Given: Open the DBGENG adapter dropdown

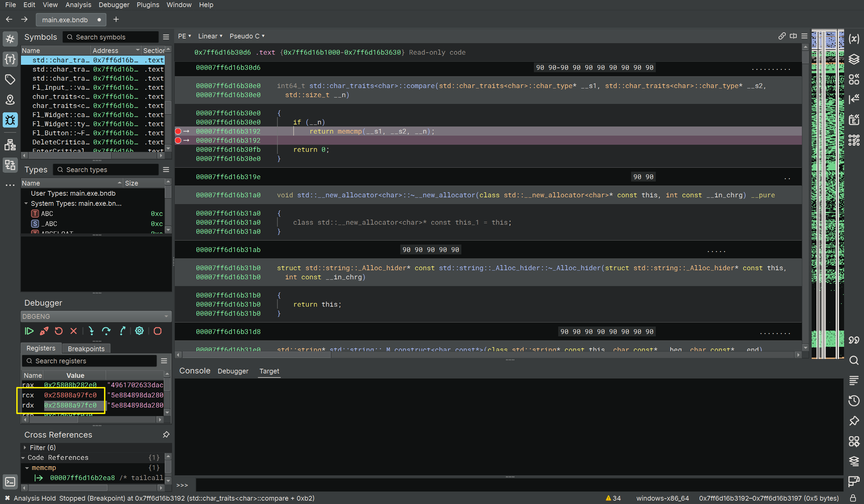Looking at the screenshot, I should pyautogui.click(x=96, y=316).
